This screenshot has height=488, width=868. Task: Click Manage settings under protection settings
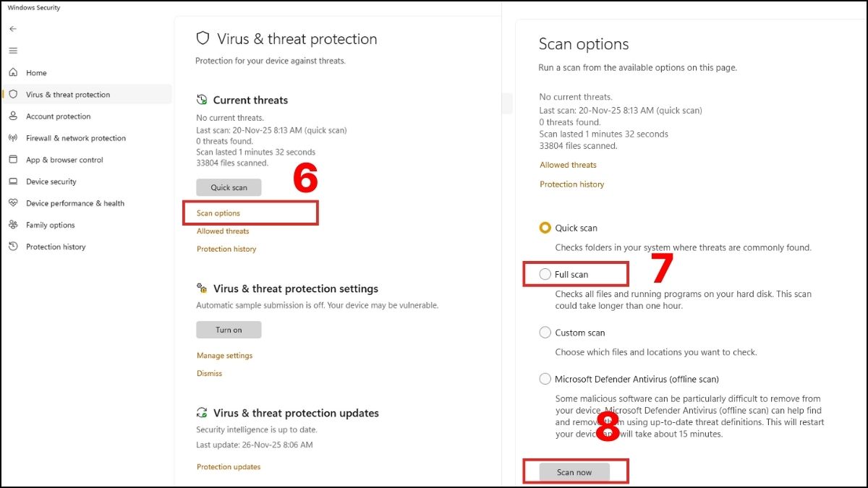223,355
